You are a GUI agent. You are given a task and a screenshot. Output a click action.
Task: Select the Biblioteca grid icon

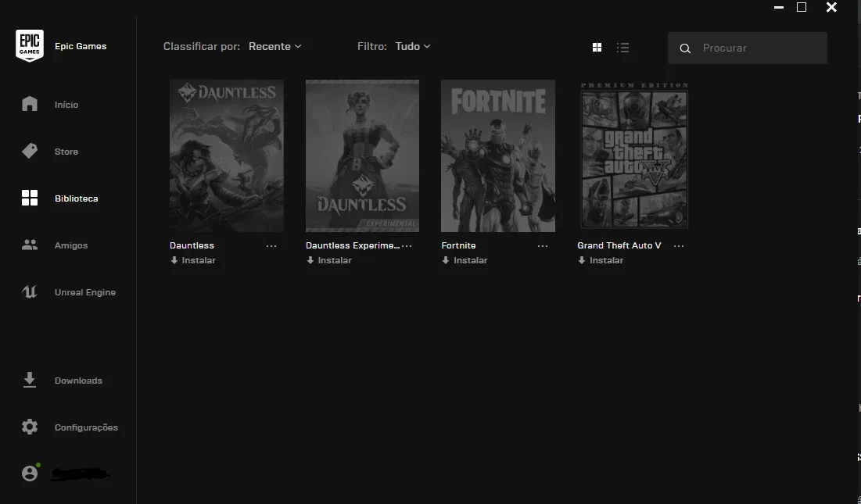[x=30, y=198]
